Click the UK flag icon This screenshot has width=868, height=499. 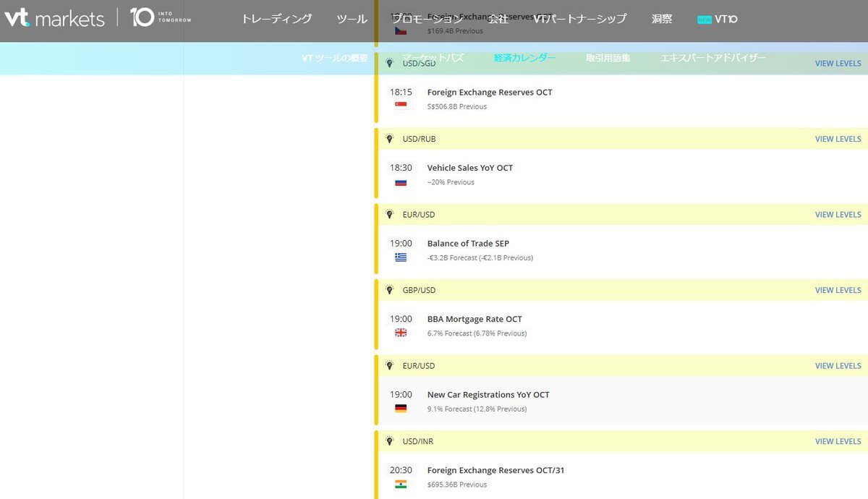pyautogui.click(x=401, y=333)
